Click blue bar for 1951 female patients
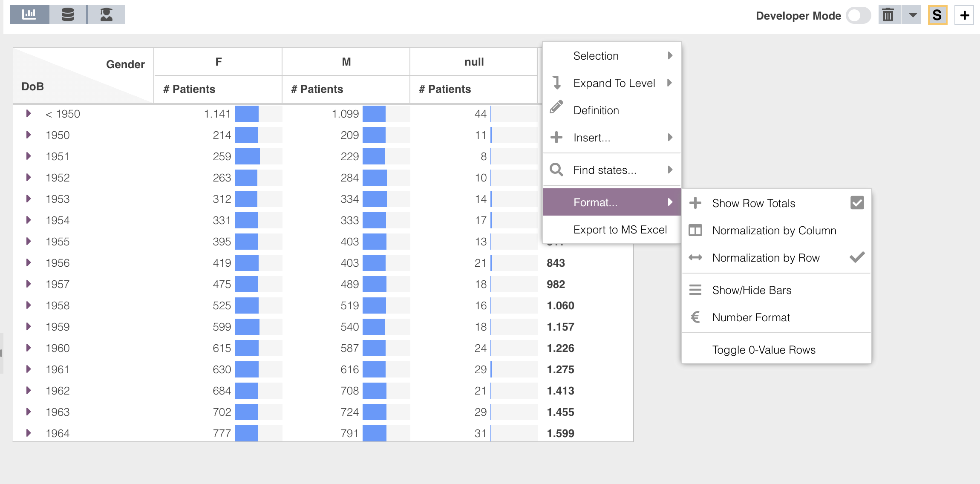The width and height of the screenshot is (980, 484). coord(247,156)
